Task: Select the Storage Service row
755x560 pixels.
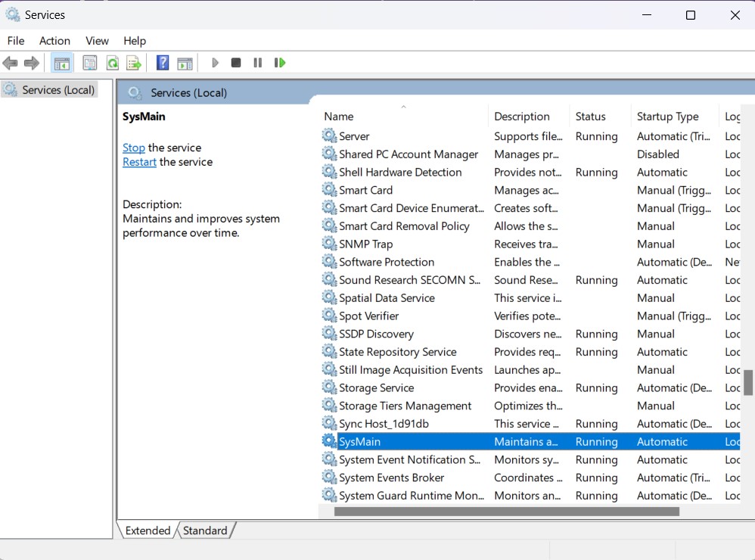Action: pyautogui.click(x=376, y=388)
